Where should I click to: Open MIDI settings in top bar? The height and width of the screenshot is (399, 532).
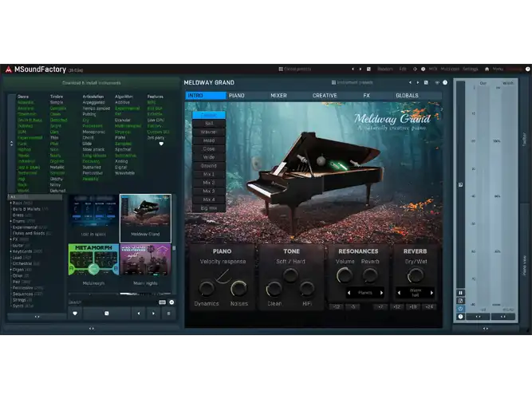[x=433, y=69]
